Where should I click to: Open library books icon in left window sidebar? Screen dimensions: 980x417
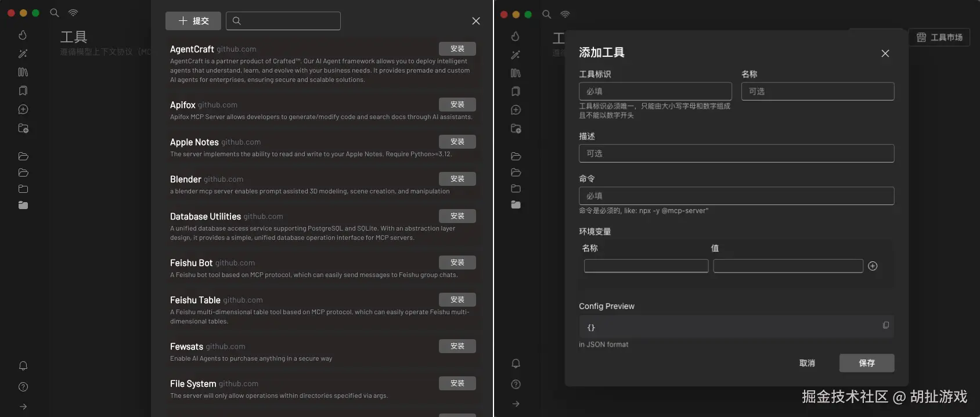(23, 72)
